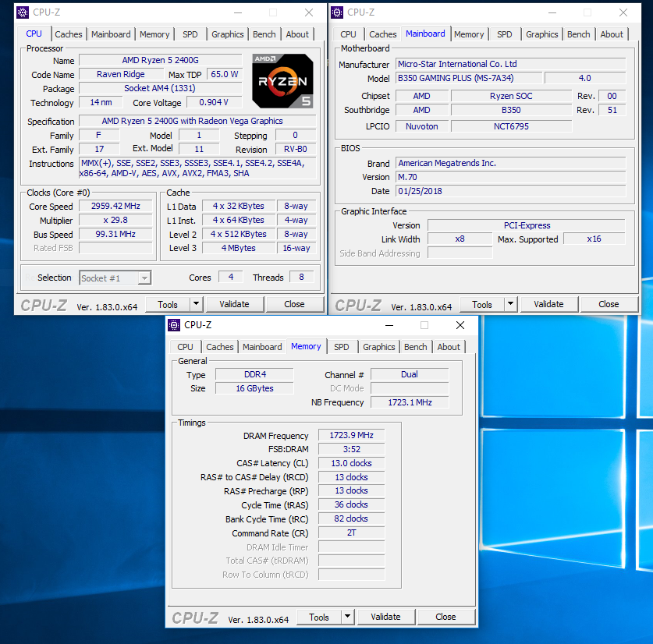This screenshot has width=653, height=644.
Task: Close the Memory window using the title bar X
Action: click(x=461, y=325)
